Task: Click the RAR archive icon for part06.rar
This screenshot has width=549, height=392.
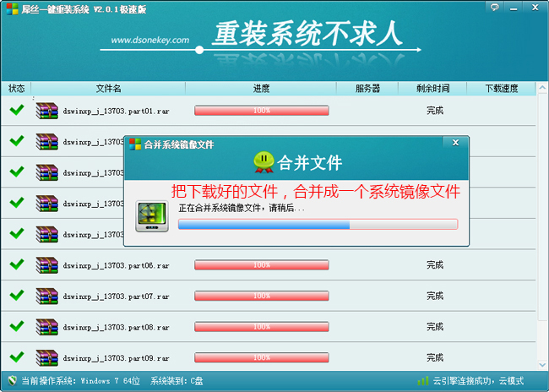Action: click(47, 265)
